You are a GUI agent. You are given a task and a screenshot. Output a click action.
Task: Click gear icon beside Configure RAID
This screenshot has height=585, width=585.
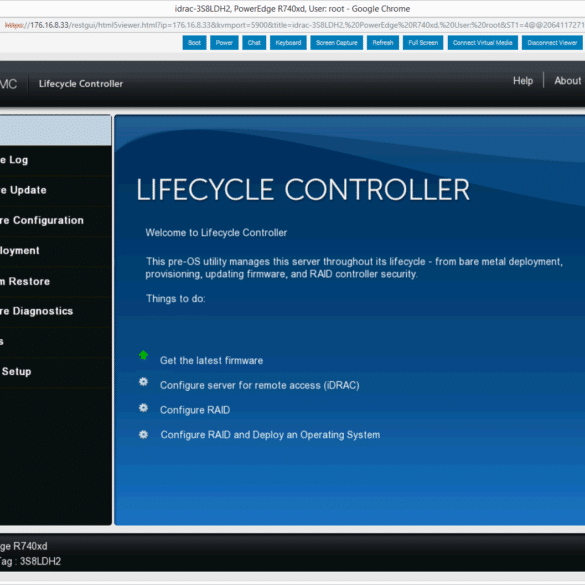[143, 408]
